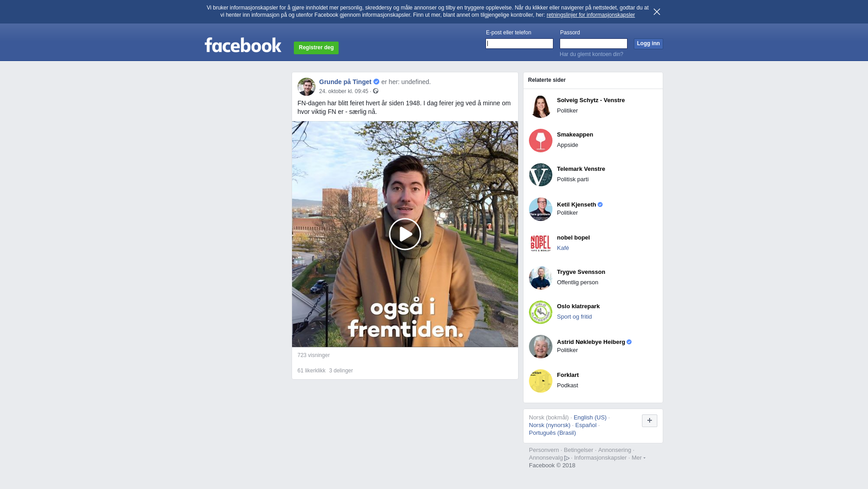Open Solveig Schytz - Venstre avatar
Screen dimensions: 868x489
pos(541,106)
